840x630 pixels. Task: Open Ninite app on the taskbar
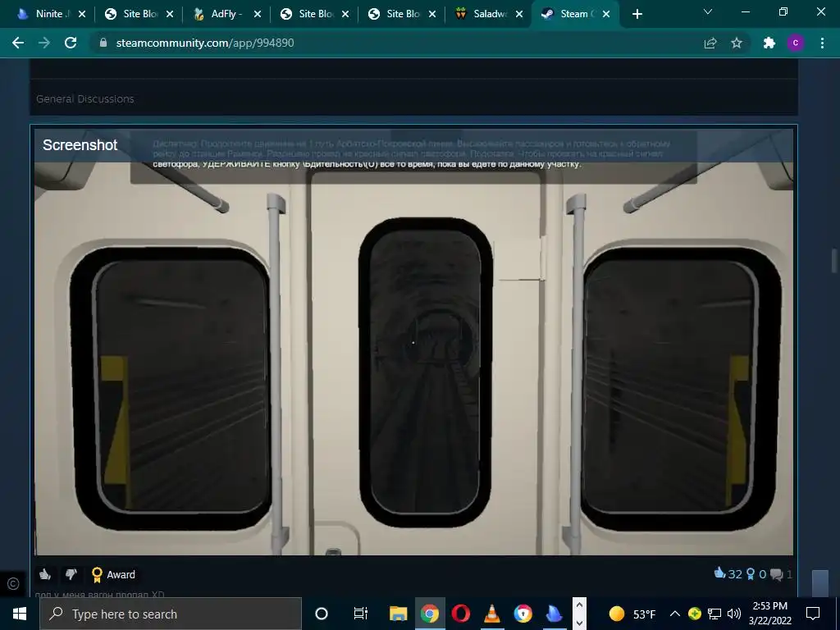554,614
